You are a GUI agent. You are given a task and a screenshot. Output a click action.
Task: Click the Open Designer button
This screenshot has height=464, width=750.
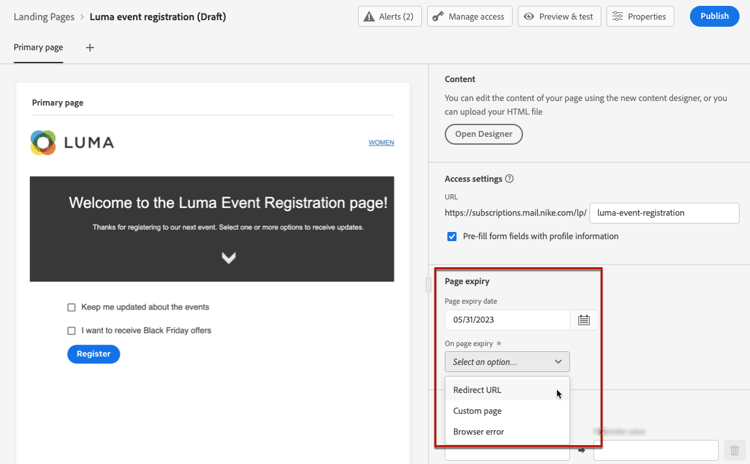click(484, 134)
